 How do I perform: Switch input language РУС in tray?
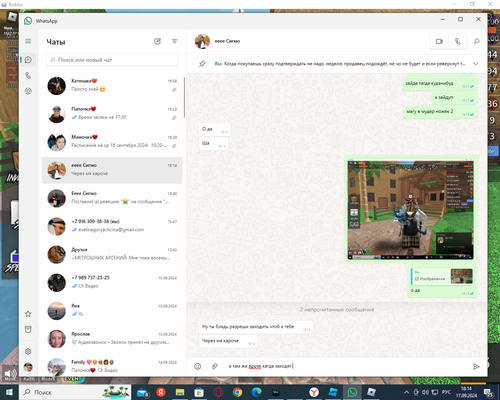pyautogui.click(x=446, y=392)
